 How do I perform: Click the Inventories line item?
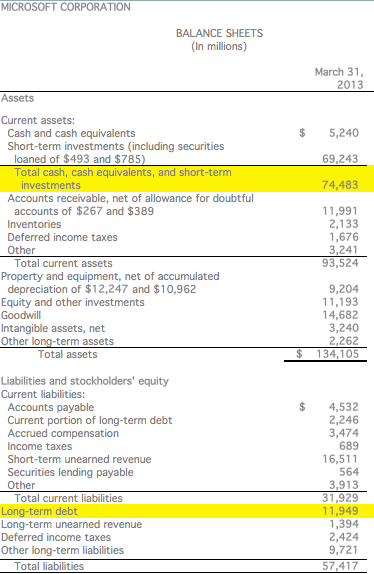coord(34,224)
